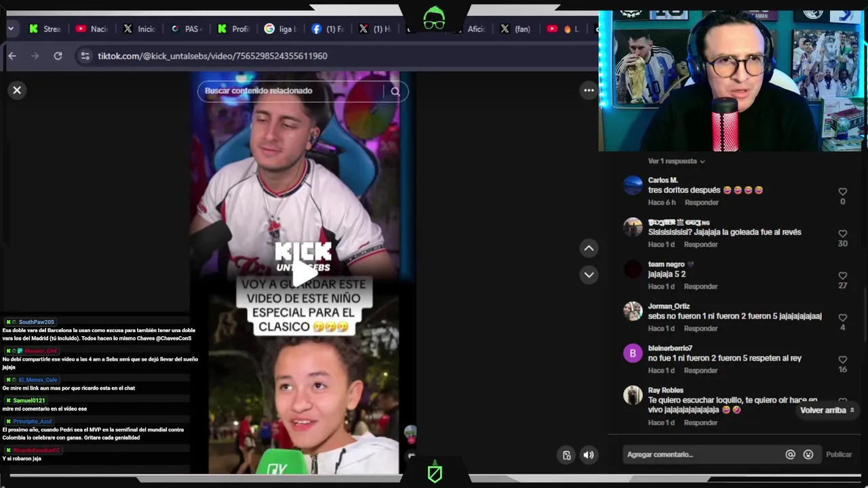The image size is (868, 488).
Task: Close the TikTok video viewer
Action: [x=17, y=90]
